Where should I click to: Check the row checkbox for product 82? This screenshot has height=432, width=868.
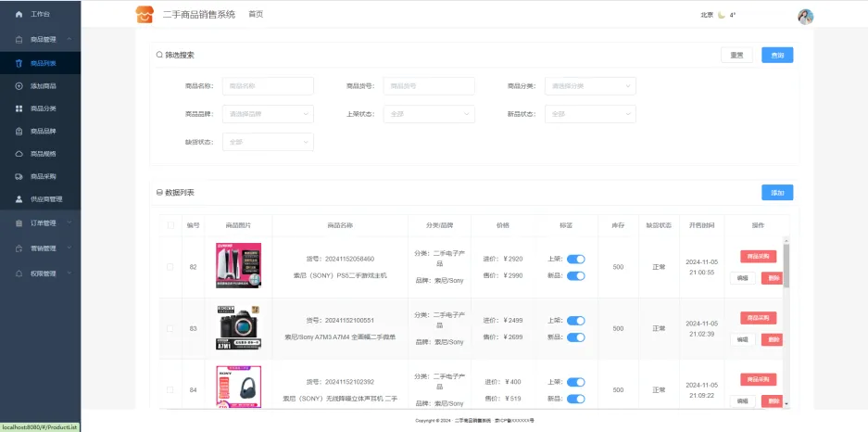coord(170,267)
